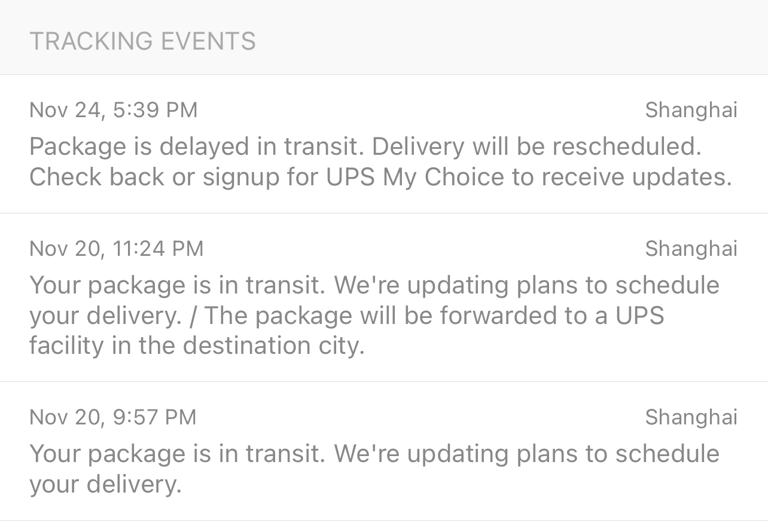Click the TRACKING EVENTS section header

(x=142, y=41)
